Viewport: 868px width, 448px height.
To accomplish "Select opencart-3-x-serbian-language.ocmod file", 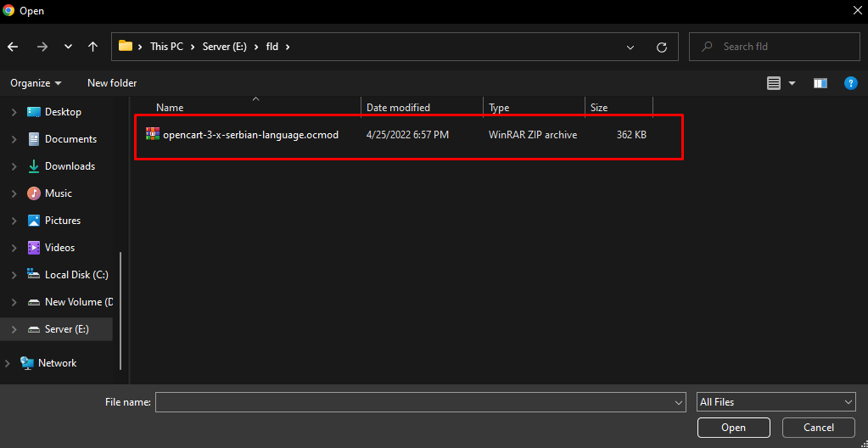I will click(250, 135).
